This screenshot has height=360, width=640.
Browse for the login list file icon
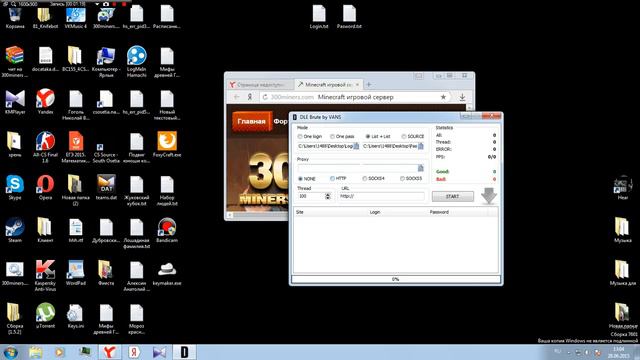[356, 146]
